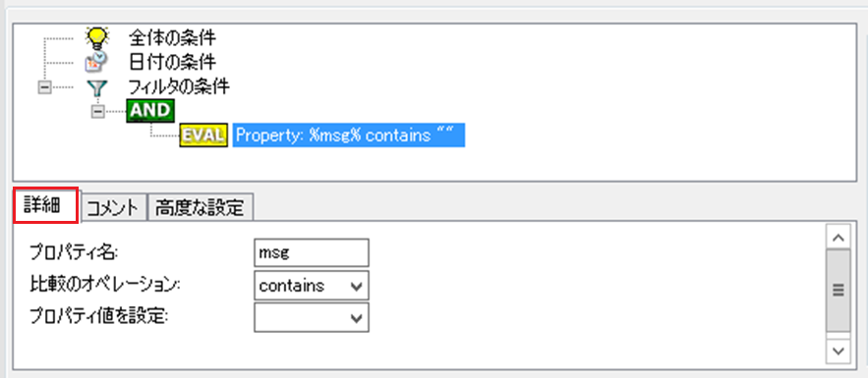Select the green AND operator node

click(150, 111)
